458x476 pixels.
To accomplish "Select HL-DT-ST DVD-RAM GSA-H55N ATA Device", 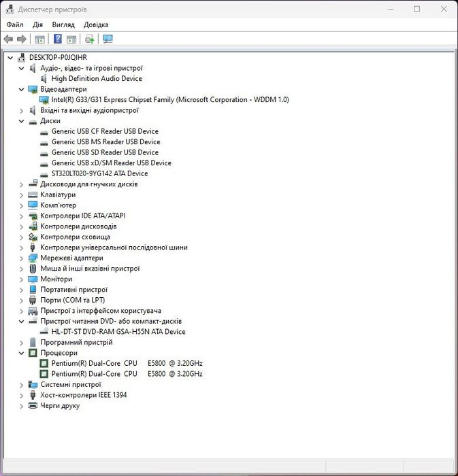I will point(118,332).
